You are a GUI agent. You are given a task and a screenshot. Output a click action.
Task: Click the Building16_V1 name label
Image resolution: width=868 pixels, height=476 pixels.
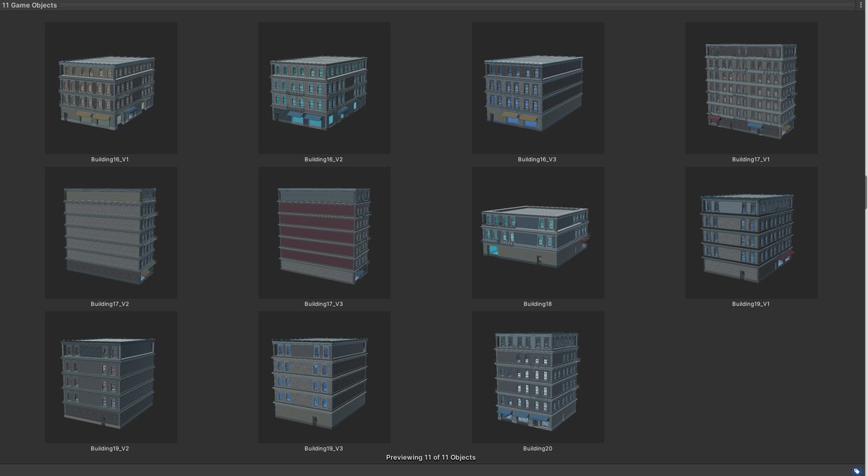click(x=111, y=159)
